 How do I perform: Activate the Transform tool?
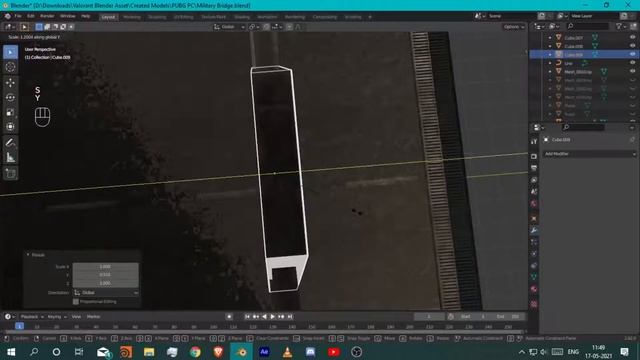click(x=11, y=127)
